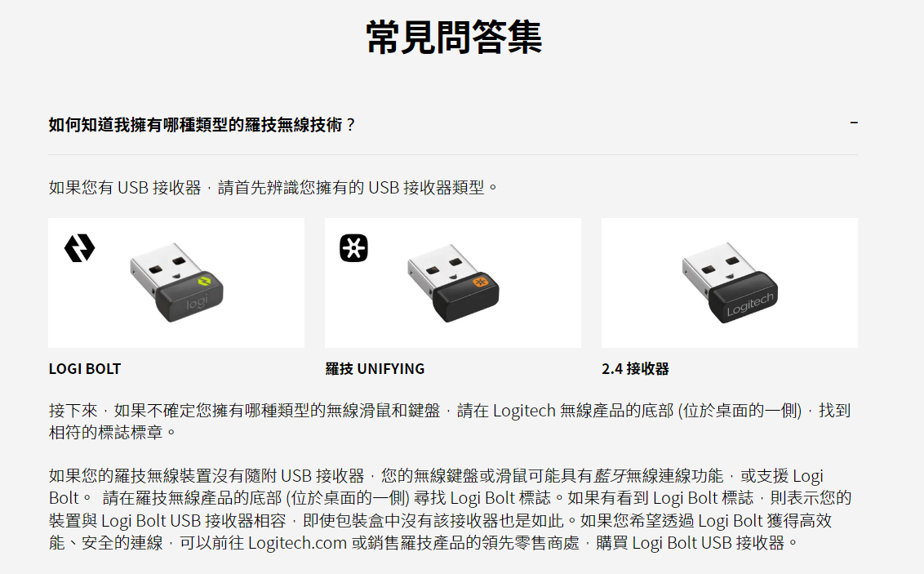The height and width of the screenshot is (574, 924).
Task: Select the Unifying receiver image card
Action: [452, 283]
